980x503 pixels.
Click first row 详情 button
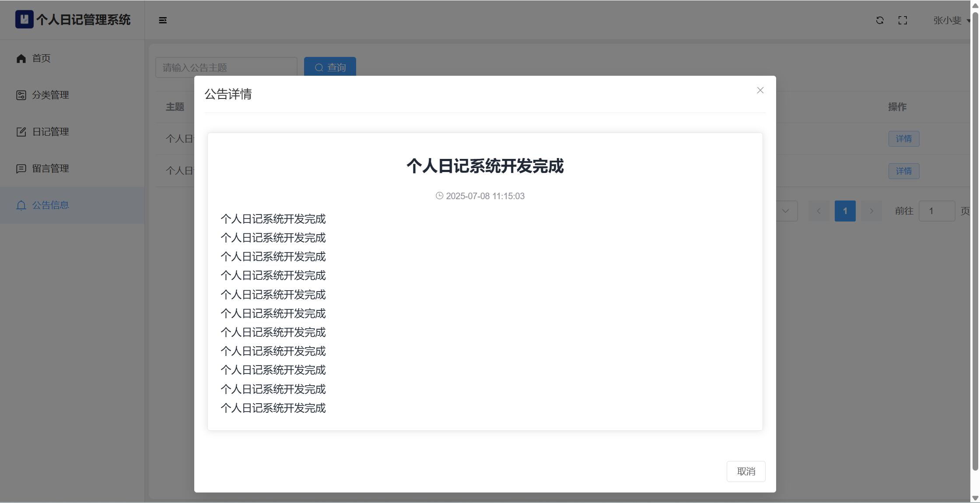pos(903,139)
